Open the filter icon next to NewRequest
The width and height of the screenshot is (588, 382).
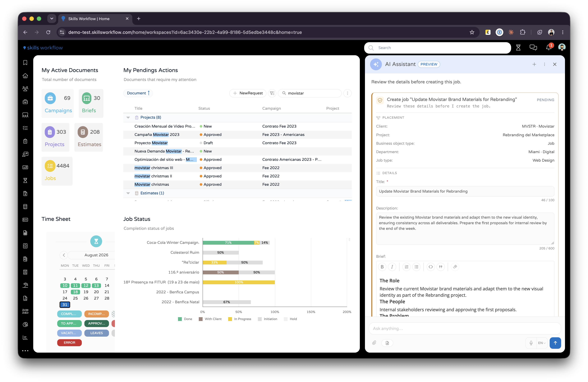(272, 93)
